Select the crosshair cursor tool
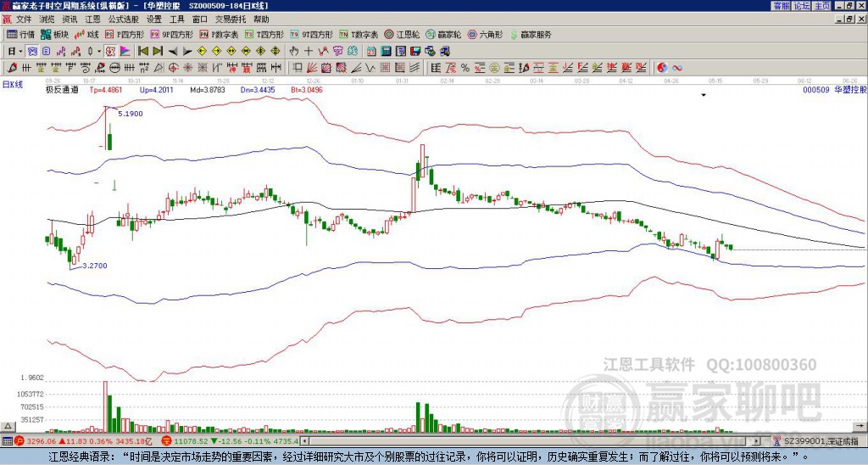This screenshot has width=868, height=465. [x=309, y=52]
